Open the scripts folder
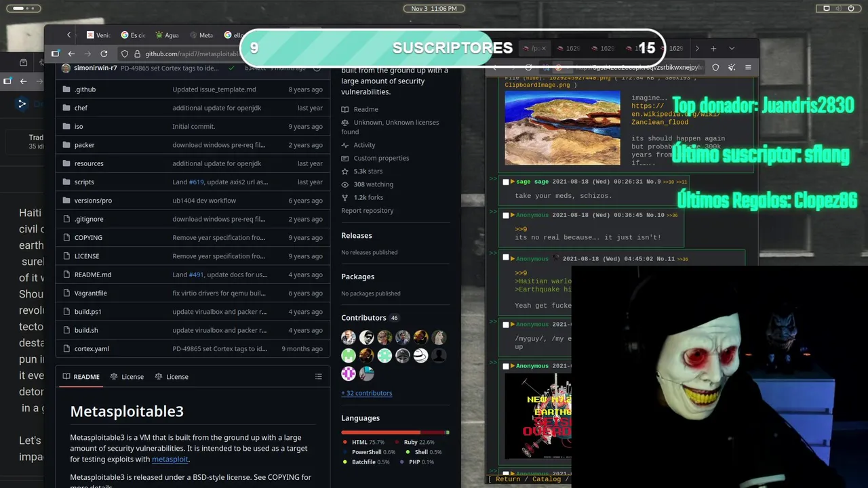 click(x=84, y=182)
